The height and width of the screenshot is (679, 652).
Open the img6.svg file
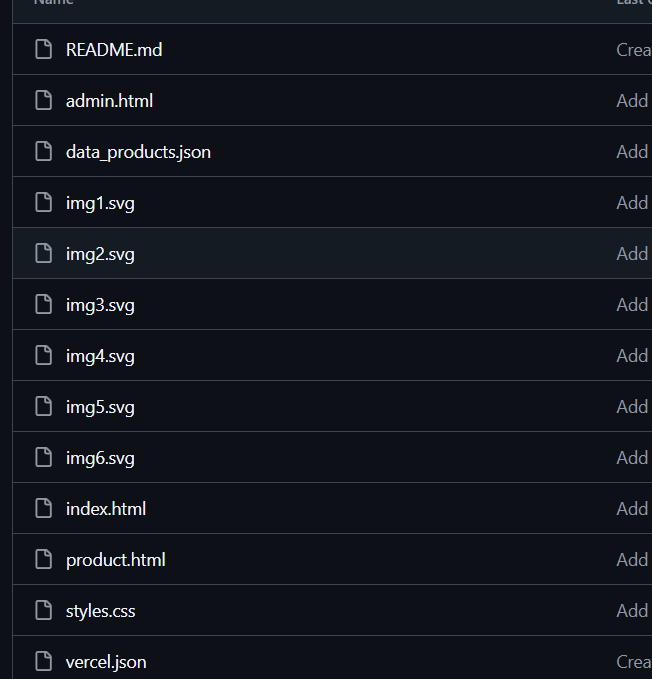click(100, 457)
